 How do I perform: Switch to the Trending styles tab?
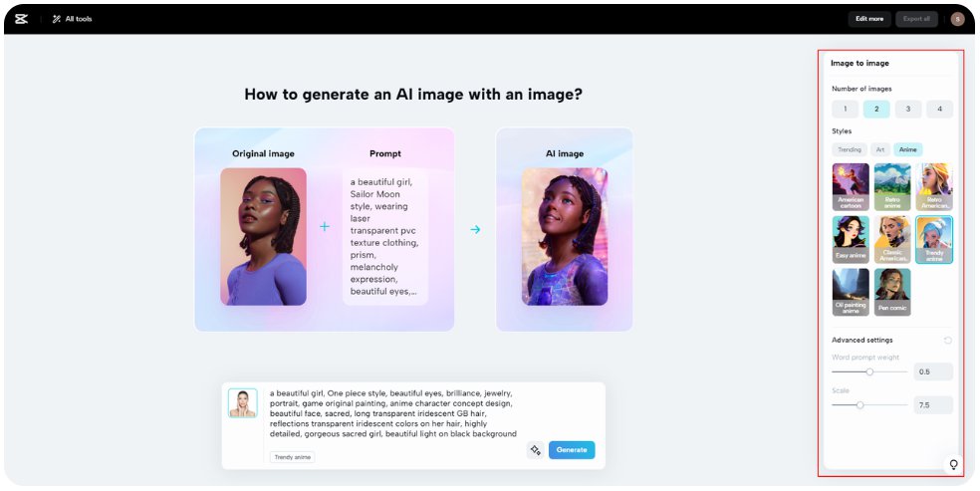[850, 149]
